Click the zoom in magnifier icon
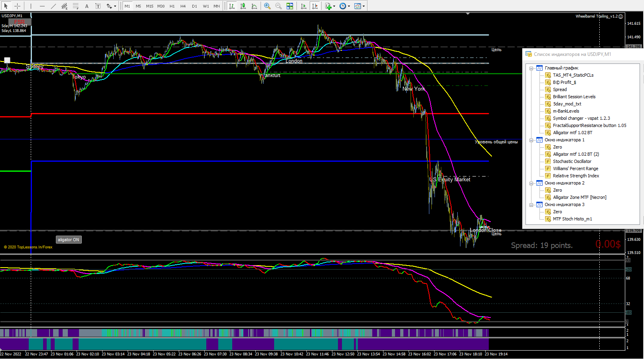Screen dimensions: 644x359 [x=267, y=6]
